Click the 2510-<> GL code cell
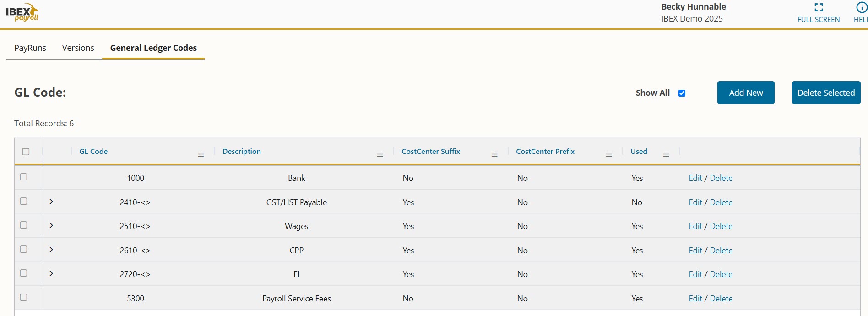Viewport: 868px width, 316px height. tap(135, 226)
